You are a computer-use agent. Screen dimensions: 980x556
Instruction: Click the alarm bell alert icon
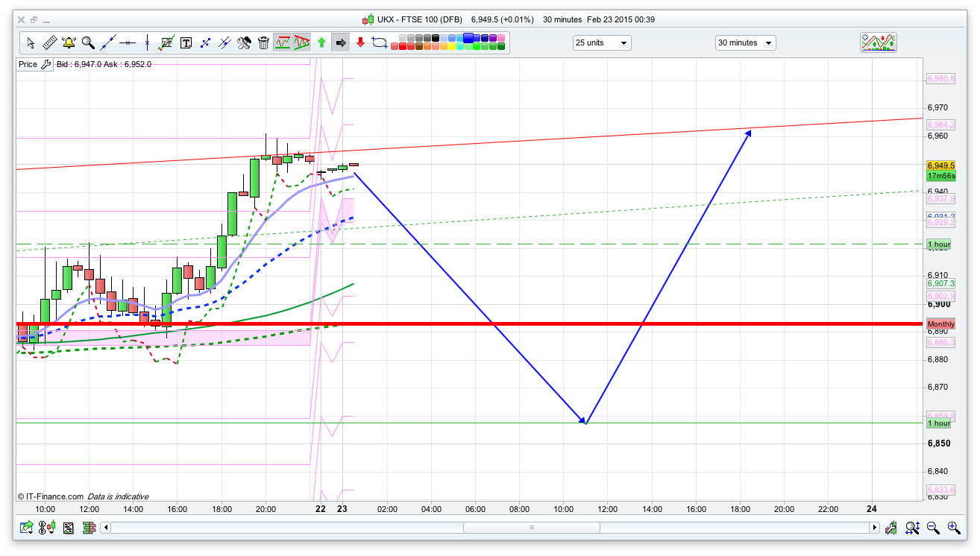pyautogui.click(x=69, y=42)
